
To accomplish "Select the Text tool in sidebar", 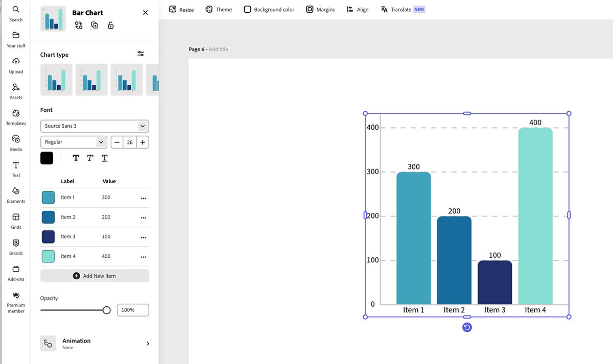I will [x=16, y=169].
